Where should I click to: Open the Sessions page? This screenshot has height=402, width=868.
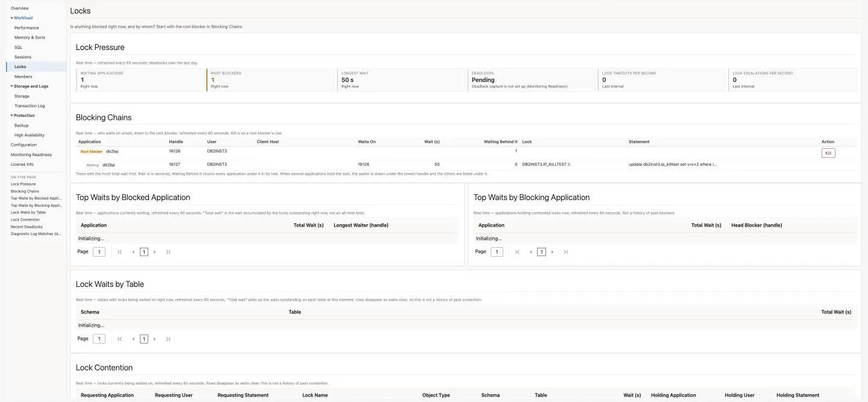pyautogui.click(x=23, y=57)
